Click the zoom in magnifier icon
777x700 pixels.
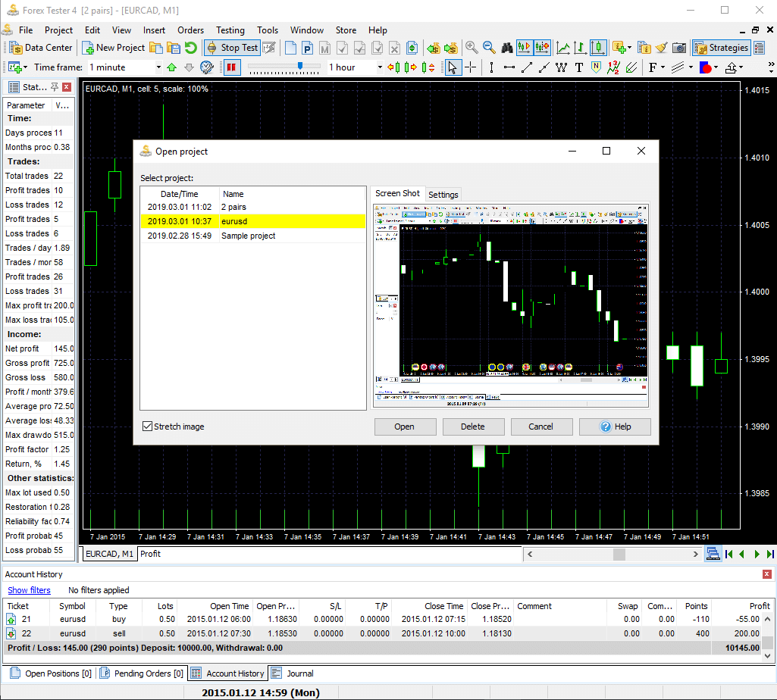[472, 48]
